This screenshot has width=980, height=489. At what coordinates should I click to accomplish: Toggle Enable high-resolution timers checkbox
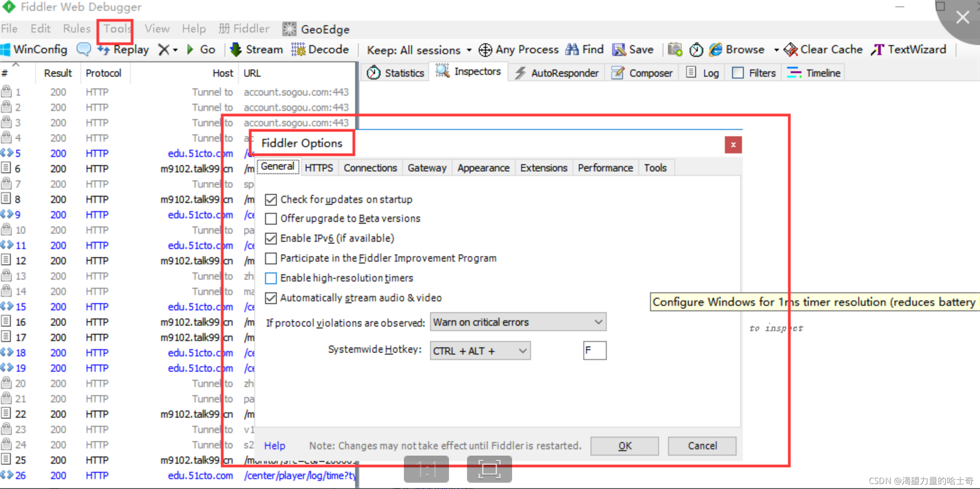(x=270, y=277)
